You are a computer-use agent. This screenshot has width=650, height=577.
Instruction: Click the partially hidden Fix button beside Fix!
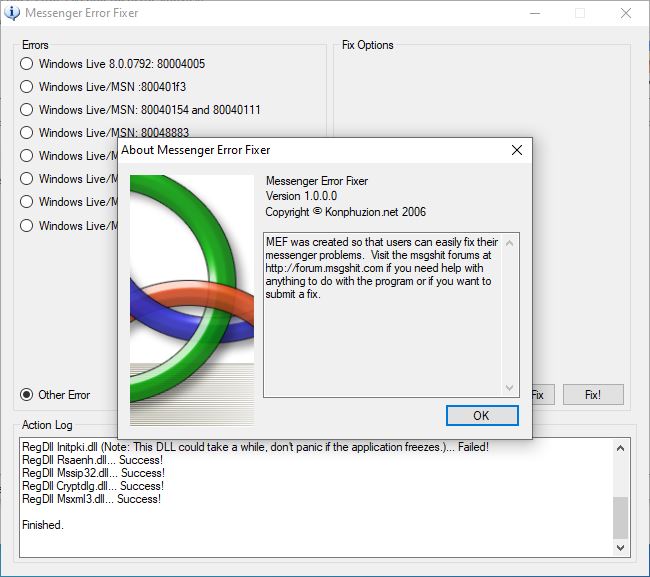pyautogui.click(x=543, y=395)
